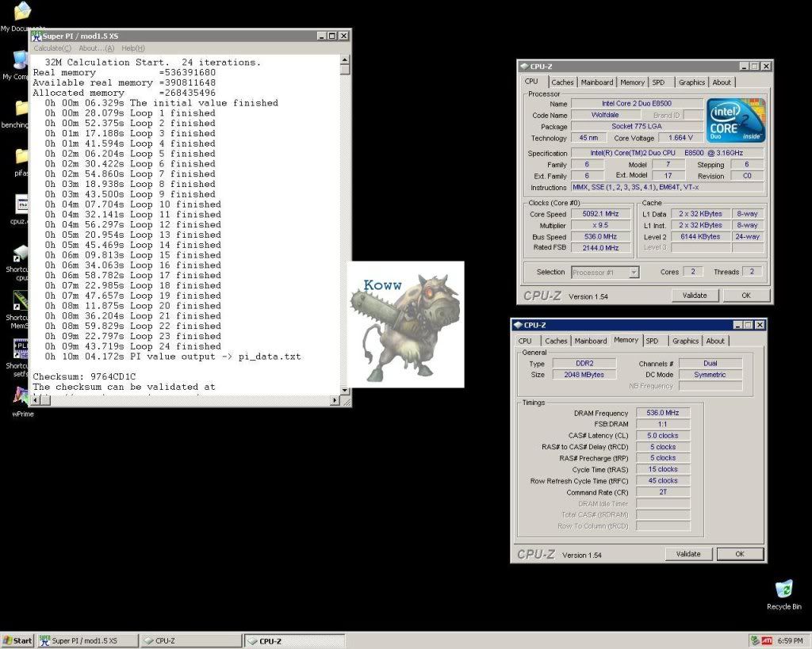Click Validate in the CPU tab window
Image resolution: width=812 pixels, height=649 pixels.
694,296
